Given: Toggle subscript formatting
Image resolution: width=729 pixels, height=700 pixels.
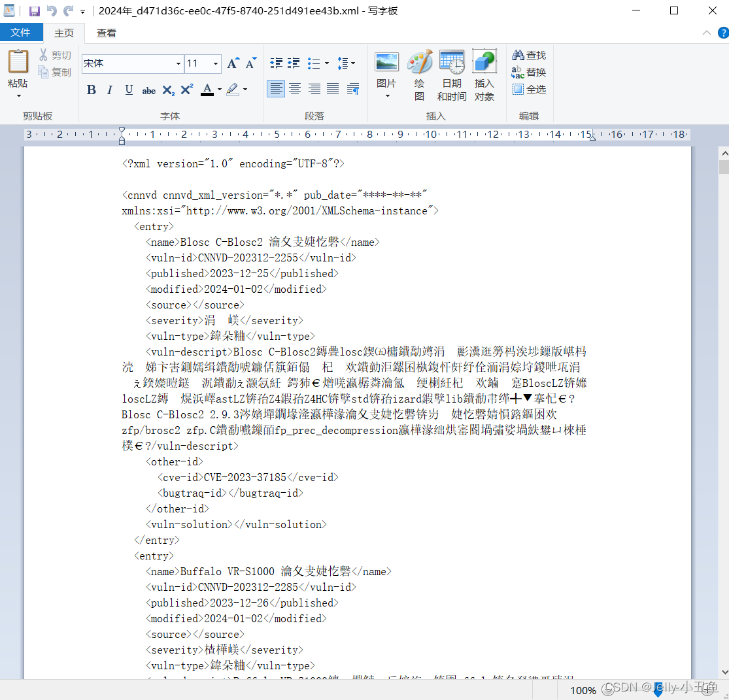Looking at the screenshot, I should [168, 90].
